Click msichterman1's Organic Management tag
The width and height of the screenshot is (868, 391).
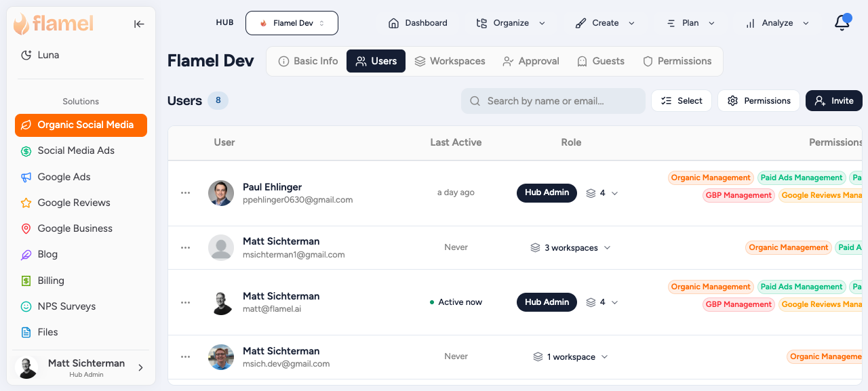[789, 248]
